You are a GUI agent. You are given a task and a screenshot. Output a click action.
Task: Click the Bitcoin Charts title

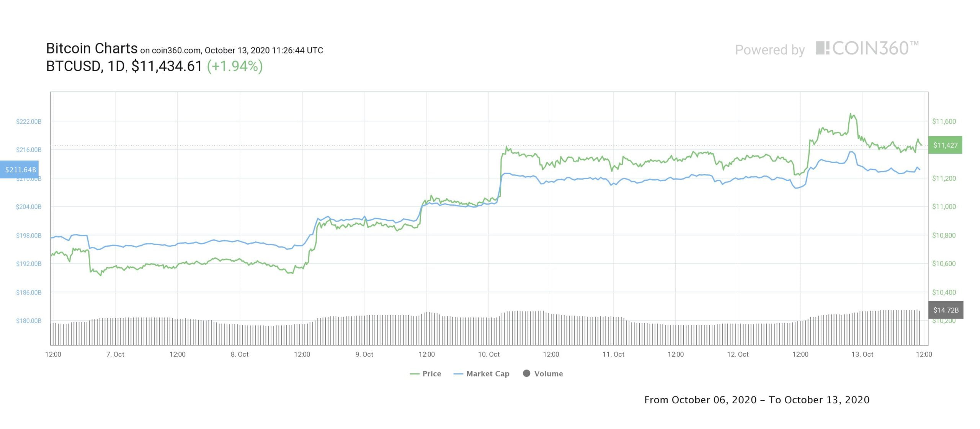(x=91, y=49)
